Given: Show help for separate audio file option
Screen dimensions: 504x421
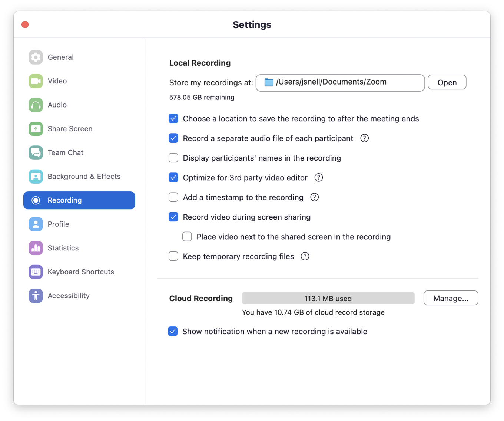Looking at the screenshot, I should pyautogui.click(x=364, y=138).
